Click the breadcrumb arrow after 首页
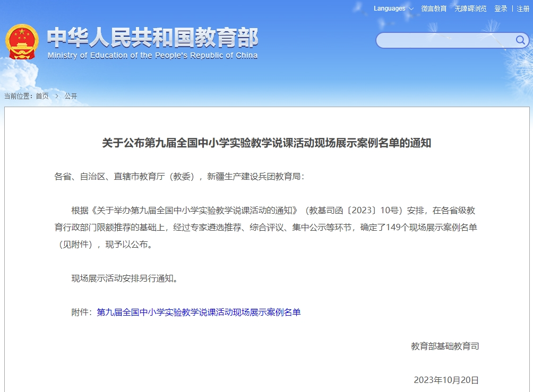Image resolution: width=533 pixels, height=392 pixels. (57, 96)
